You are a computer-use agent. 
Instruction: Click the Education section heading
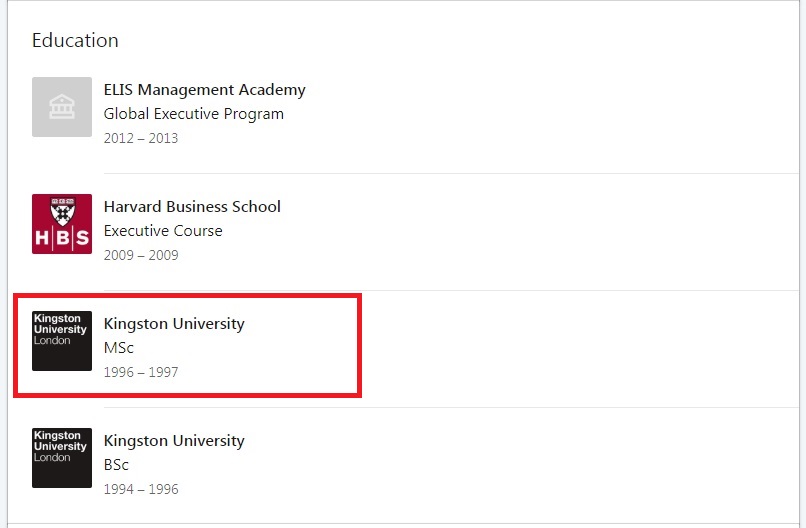[x=75, y=40]
